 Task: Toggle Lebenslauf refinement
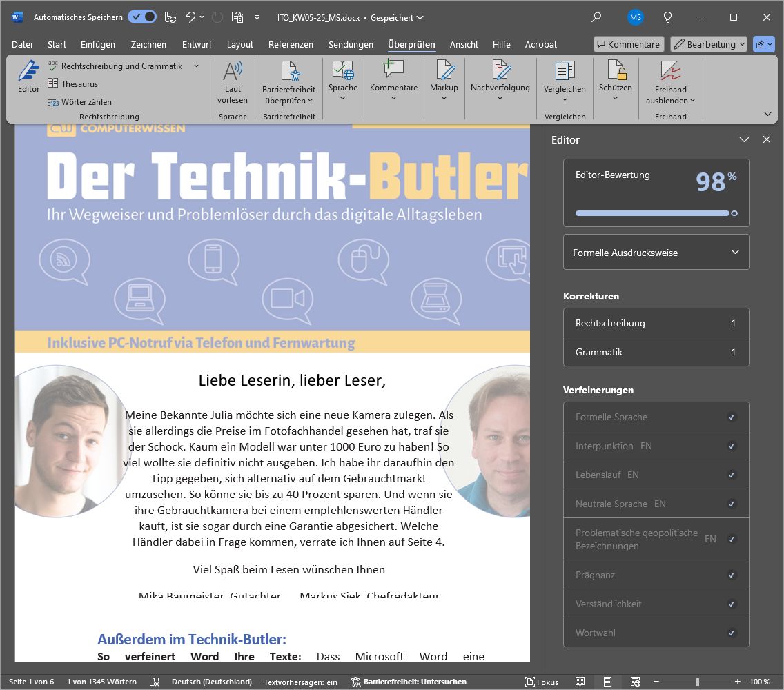point(656,475)
